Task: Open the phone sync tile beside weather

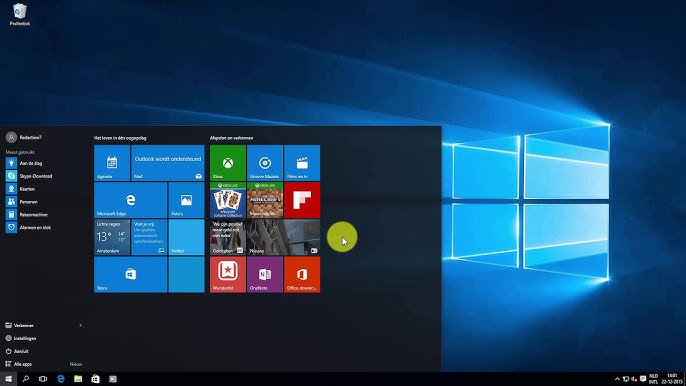Action: pyautogui.click(x=149, y=237)
